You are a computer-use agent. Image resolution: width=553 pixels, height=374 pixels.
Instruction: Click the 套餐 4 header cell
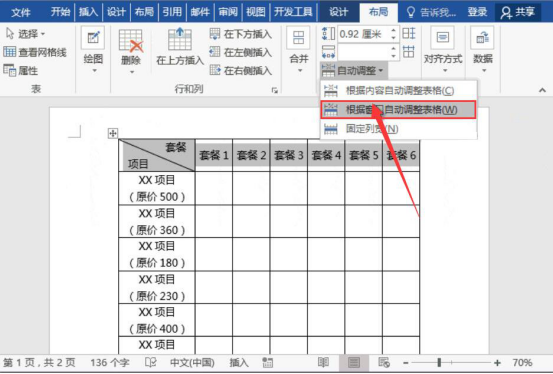[x=326, y=155]
